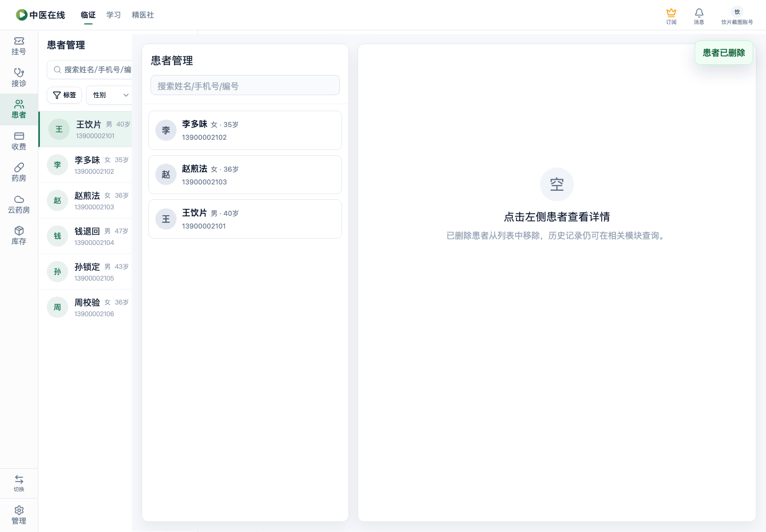Open 收费 in the sidebar
Viewport: 766px width, 532px height.
(19, 141)
